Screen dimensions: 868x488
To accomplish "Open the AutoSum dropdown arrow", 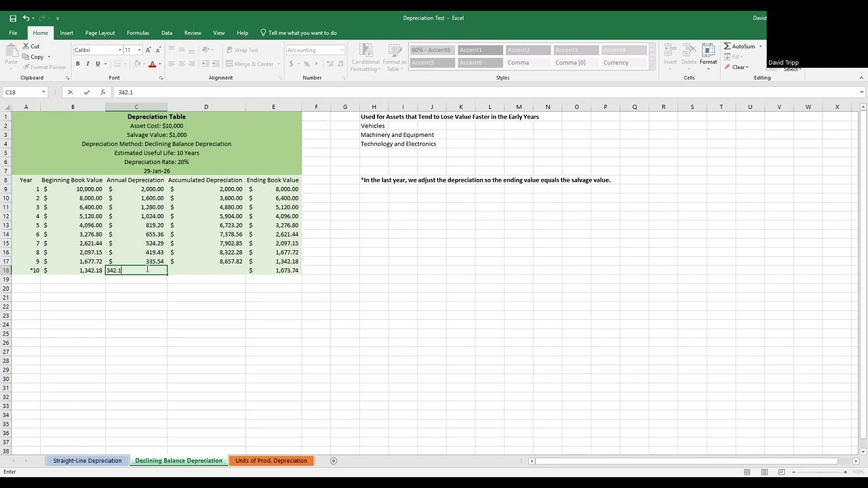I will [x=760, y=46].
